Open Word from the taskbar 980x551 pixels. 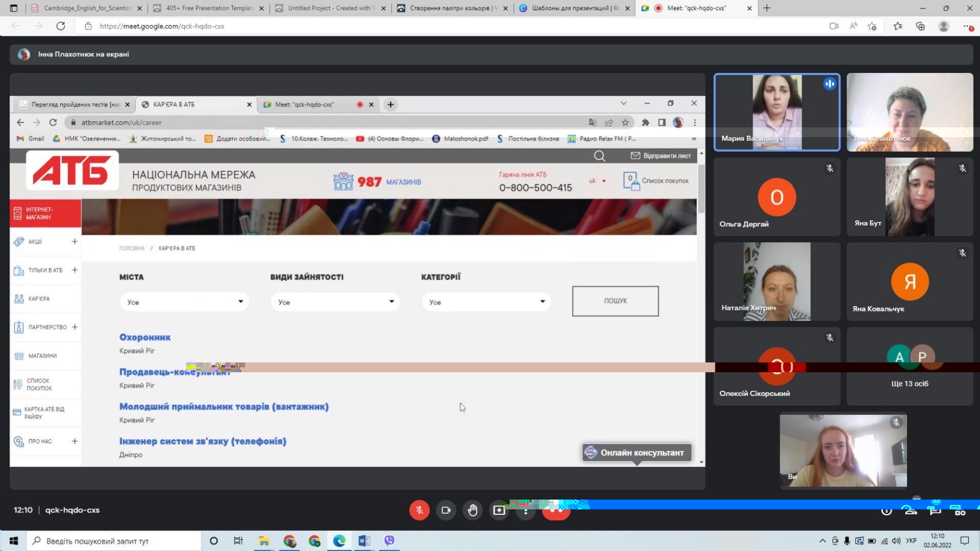(x=364, y=541)
